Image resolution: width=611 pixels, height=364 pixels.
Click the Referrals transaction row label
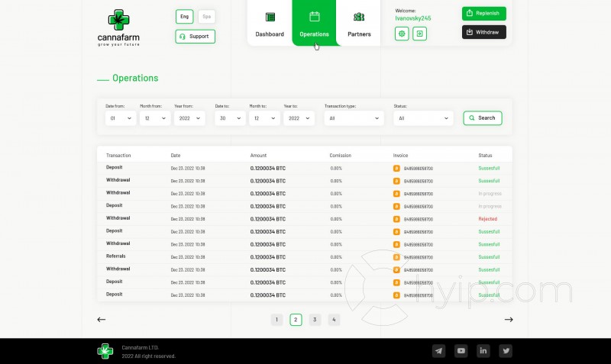click(116, 256)
